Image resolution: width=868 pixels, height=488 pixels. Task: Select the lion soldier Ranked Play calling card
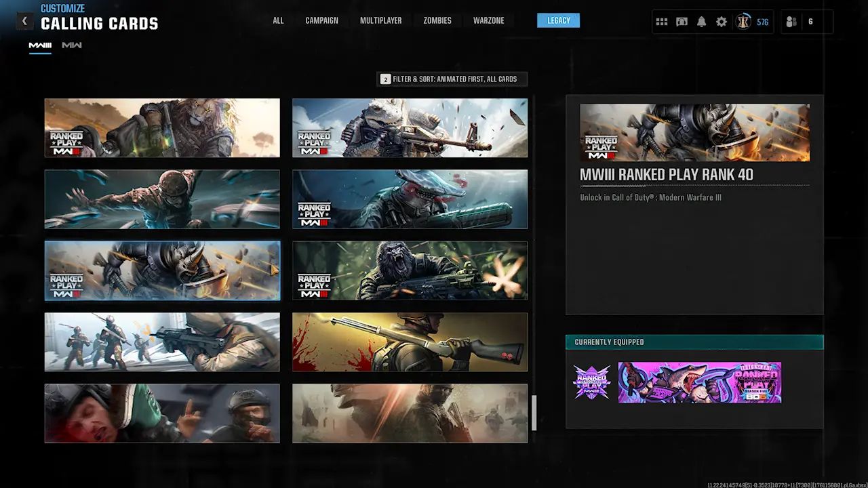(162, 128)
